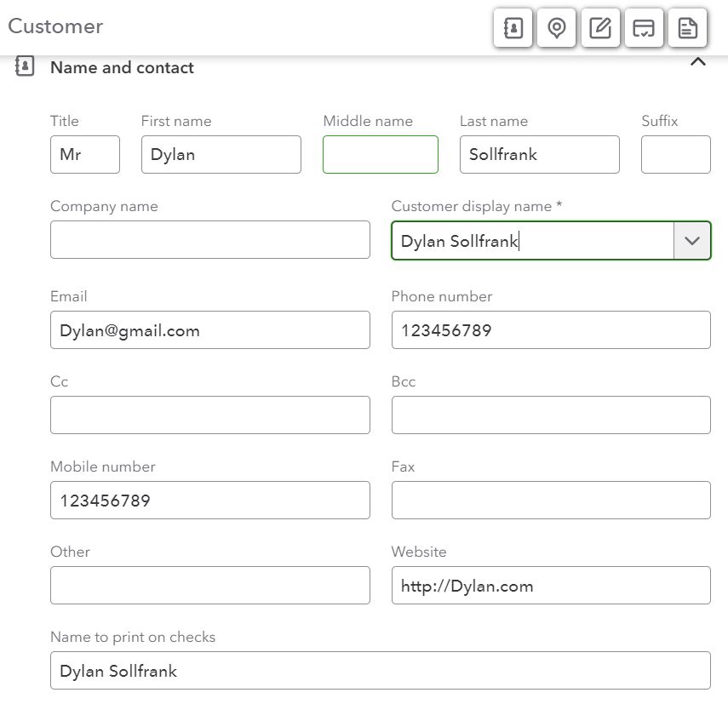
Task: Click the Title field containing Mr
Action: point(85,155)
